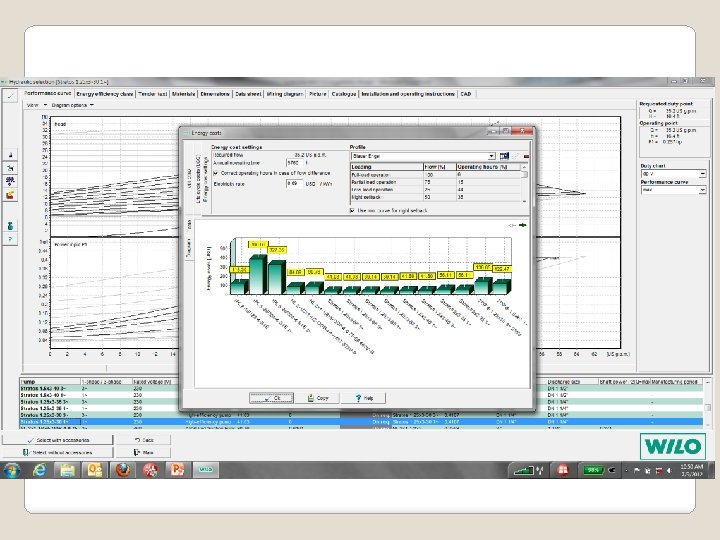Click the red delete profile icon
This screenshot has height=540, width=720.
point(526,157)
